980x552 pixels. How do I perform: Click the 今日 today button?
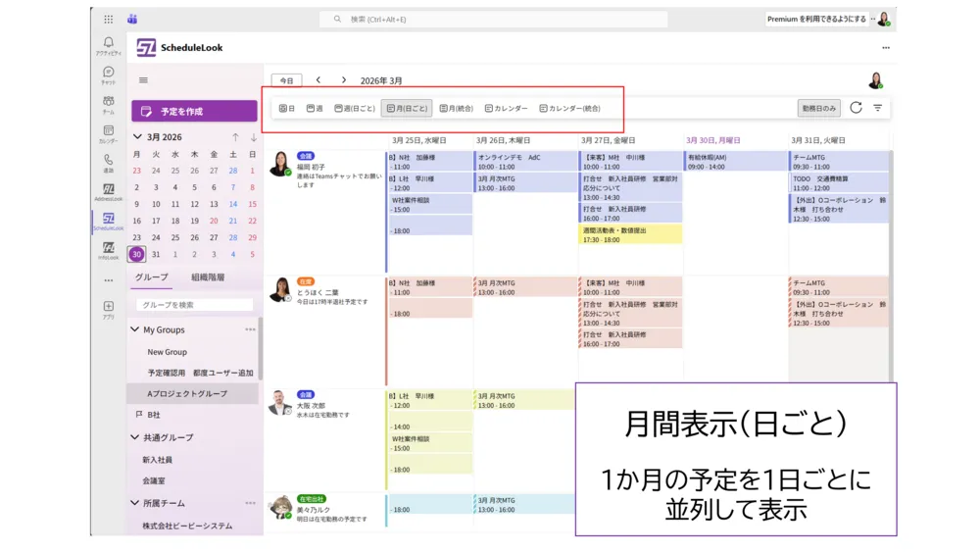point(286,80)
